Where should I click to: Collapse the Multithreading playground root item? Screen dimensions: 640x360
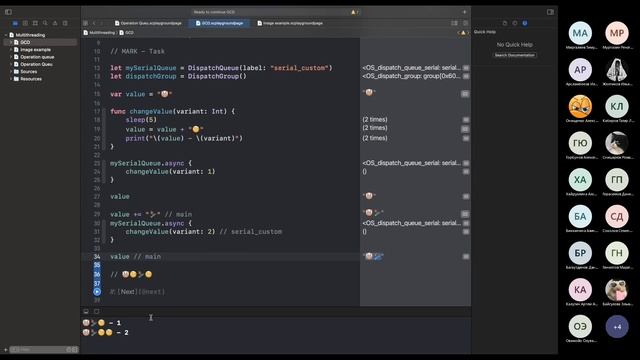[6, 35]
